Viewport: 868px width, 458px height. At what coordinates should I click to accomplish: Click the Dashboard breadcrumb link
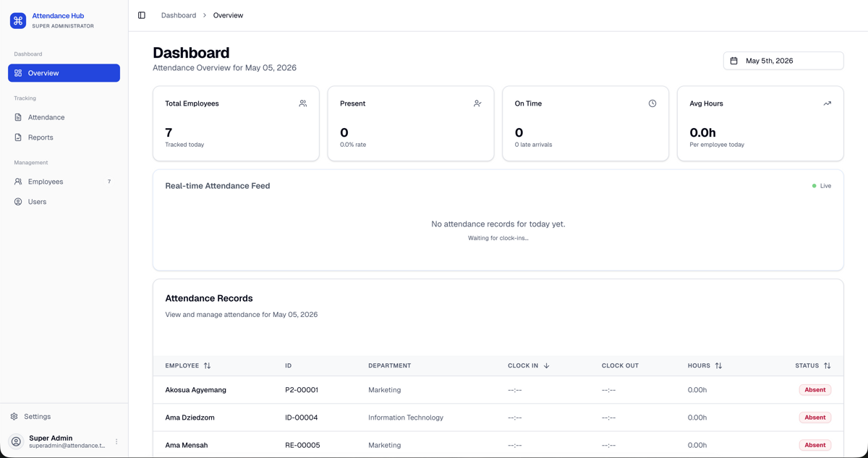[179, 15]
